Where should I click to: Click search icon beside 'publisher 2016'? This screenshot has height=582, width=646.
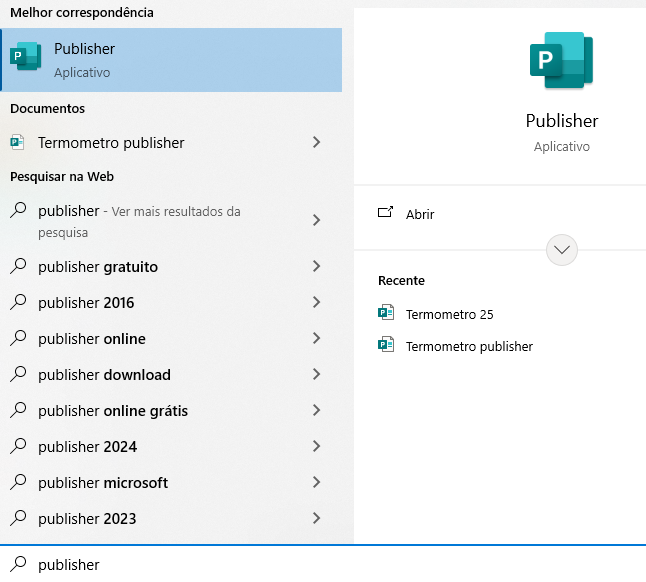tap(18, 302)
